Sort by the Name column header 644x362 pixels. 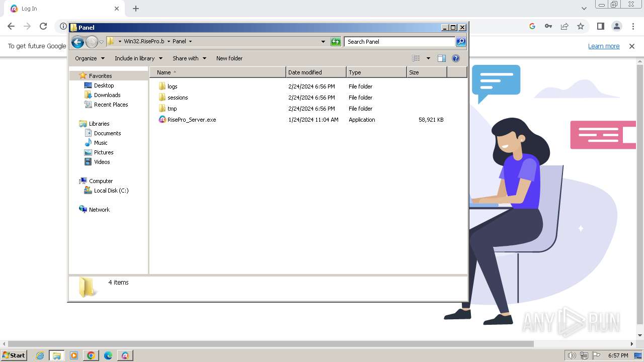tap(218, 72)
